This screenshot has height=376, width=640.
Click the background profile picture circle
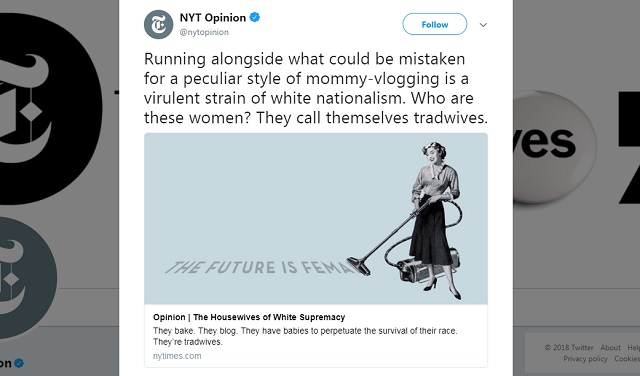[29, 278]
